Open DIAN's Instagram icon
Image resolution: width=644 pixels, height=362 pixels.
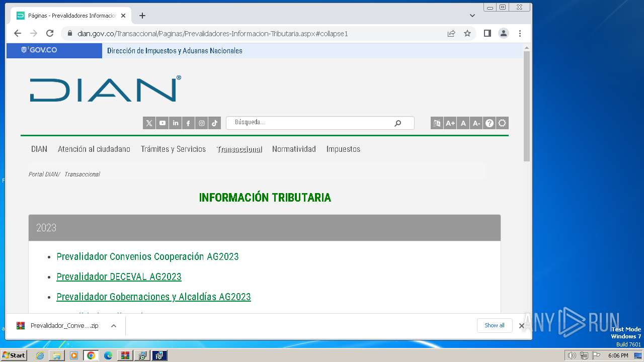[x=202, y=123]
